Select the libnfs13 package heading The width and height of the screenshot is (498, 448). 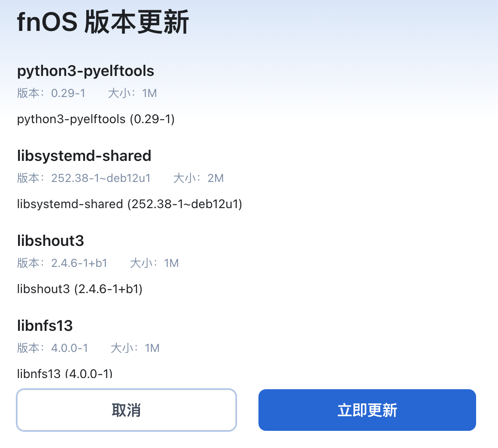pos(45,326)
